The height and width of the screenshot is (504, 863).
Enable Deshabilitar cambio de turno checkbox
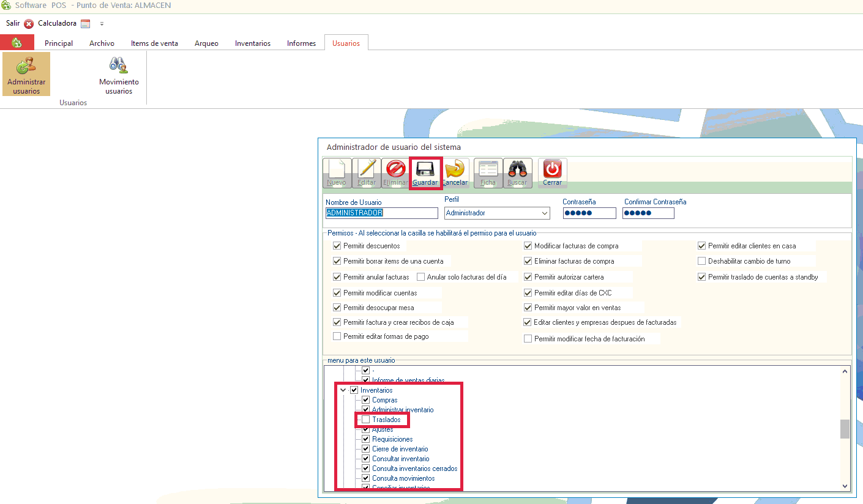[x=702, y=261]
